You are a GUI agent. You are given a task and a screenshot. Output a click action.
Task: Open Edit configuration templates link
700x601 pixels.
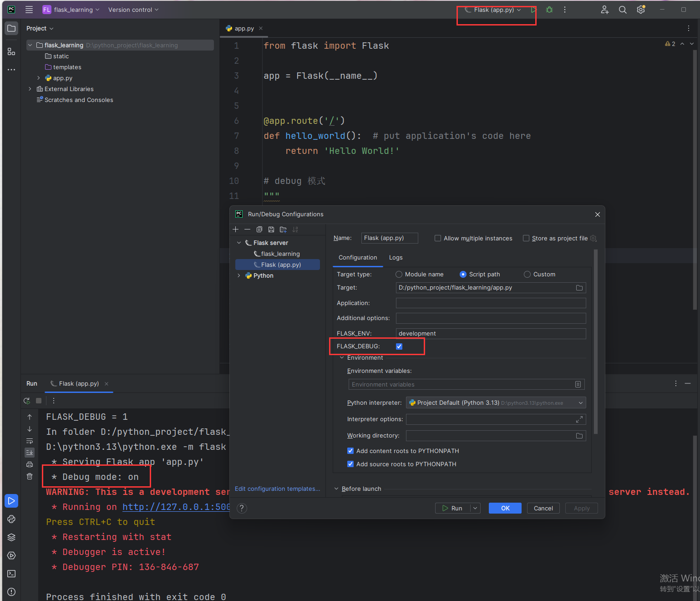click(278, 489)
